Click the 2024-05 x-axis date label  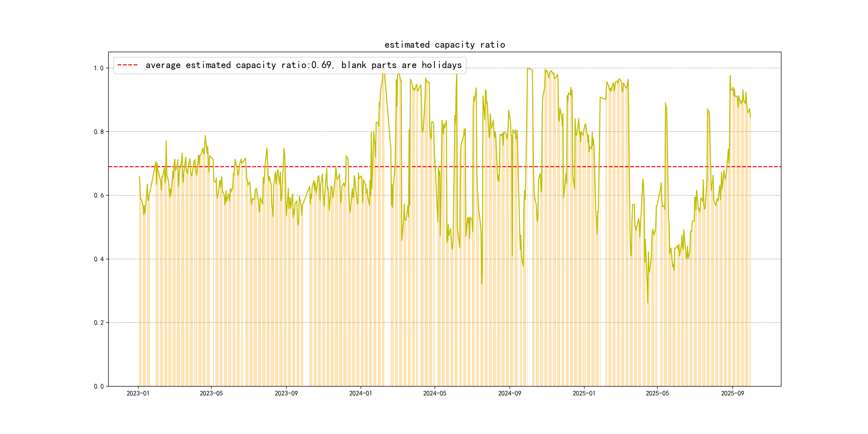click(435, 393)
